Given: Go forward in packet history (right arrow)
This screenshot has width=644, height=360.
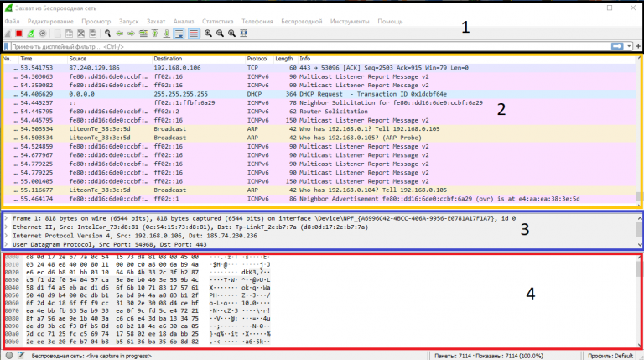Looking at the screenshot, I should 131,34.
